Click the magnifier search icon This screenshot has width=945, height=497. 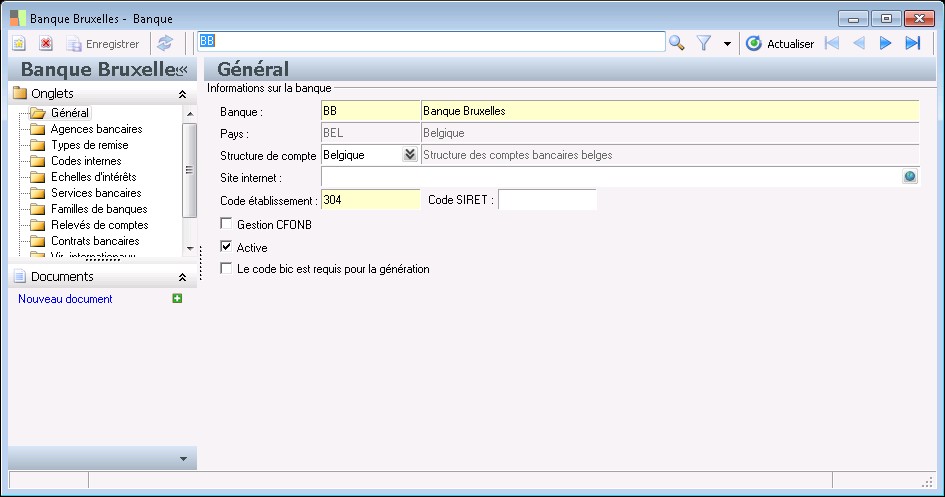[677, 43]
